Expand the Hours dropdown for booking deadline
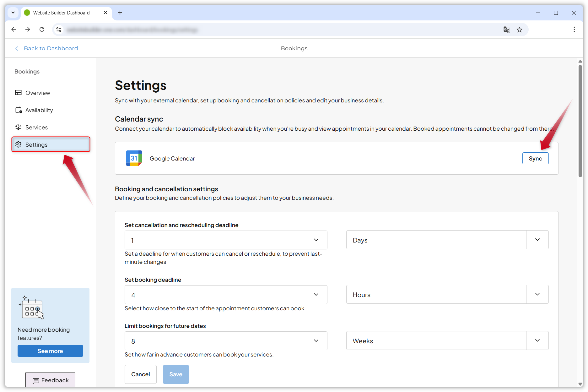Viewport: 588px width, 392px height. (x=537, y=294)
